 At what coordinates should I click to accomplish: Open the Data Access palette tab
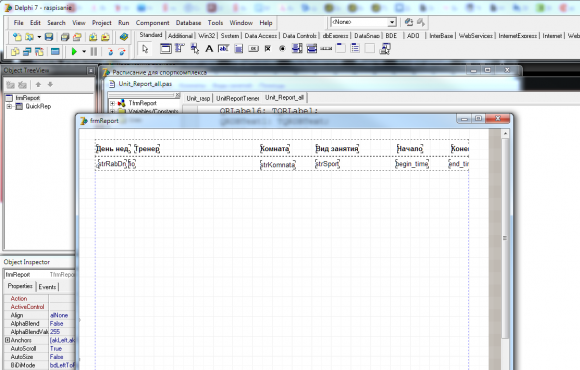click(260, 36)
